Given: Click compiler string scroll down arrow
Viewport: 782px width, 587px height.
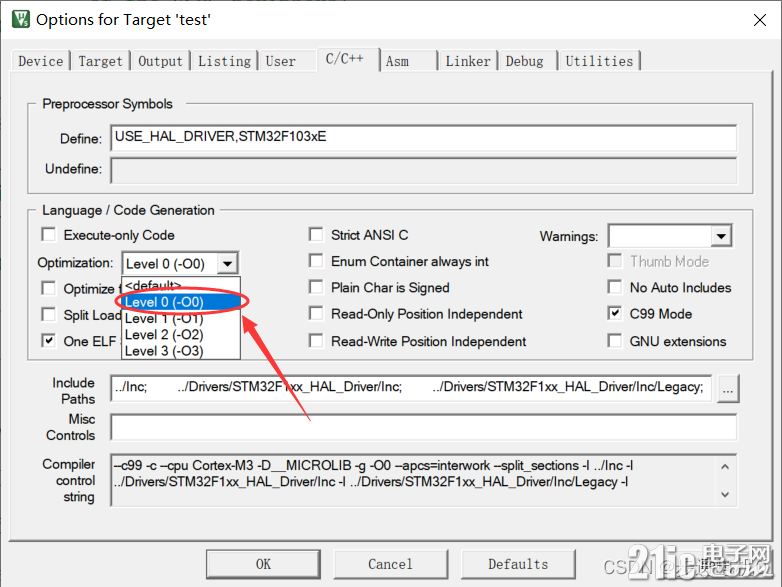Looking at the screenshot, I should (726, 494).
